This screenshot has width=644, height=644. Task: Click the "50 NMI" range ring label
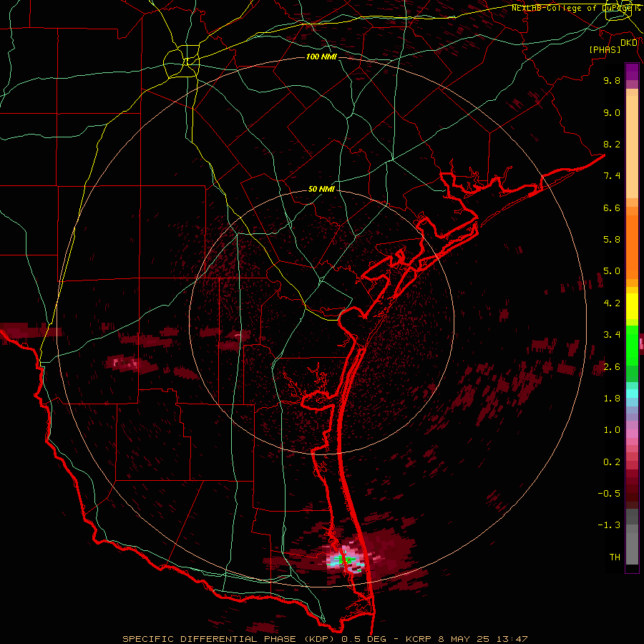click(321, 190)
